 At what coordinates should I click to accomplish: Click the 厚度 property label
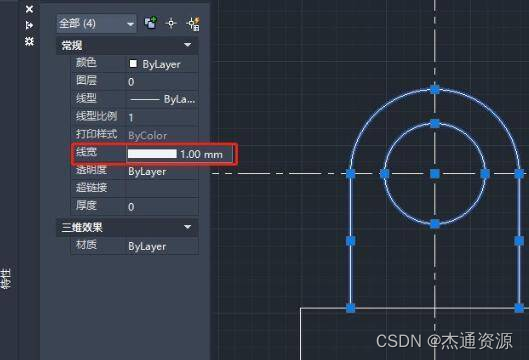(x=86, y=205)
